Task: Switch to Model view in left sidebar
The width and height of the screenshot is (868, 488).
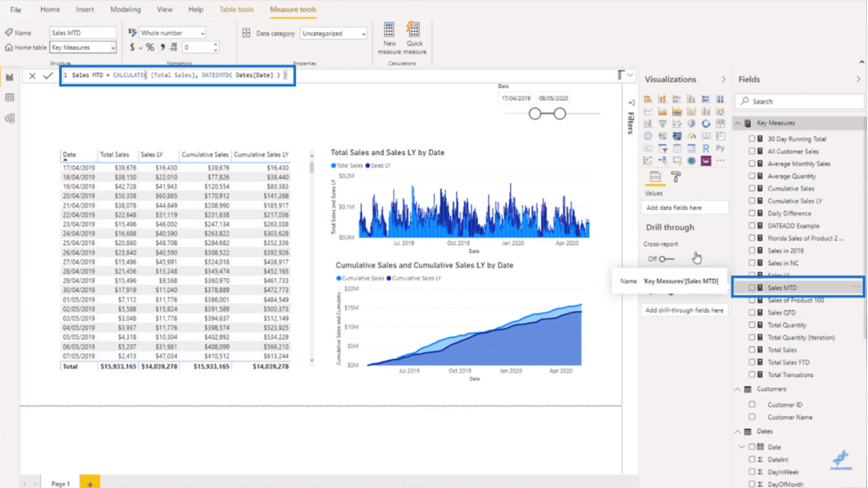Action: [x=9, y=119]
